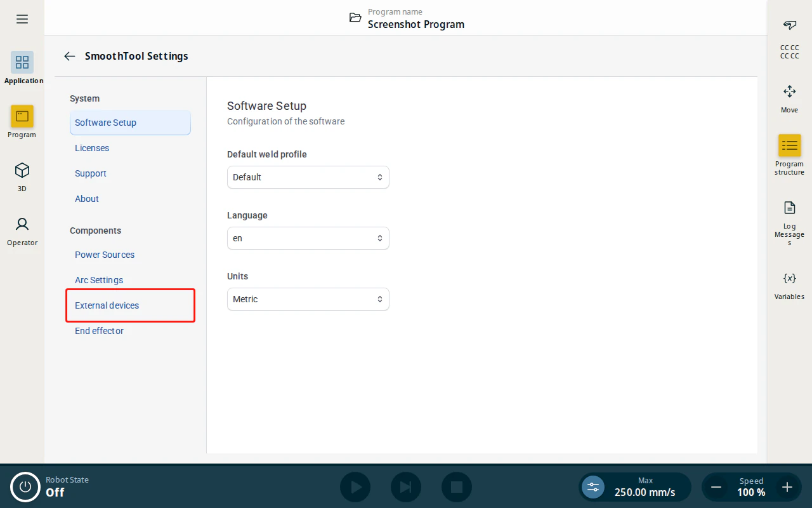The width and height of the screenshot is (812, 508).
Task: Open the hamburger menu
Action: click(22, 19)
